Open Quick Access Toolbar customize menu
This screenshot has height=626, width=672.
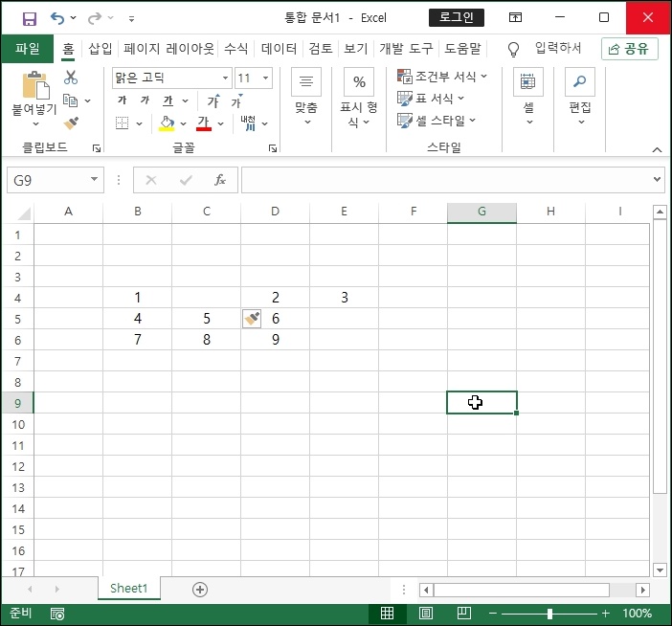click(131, 18)
